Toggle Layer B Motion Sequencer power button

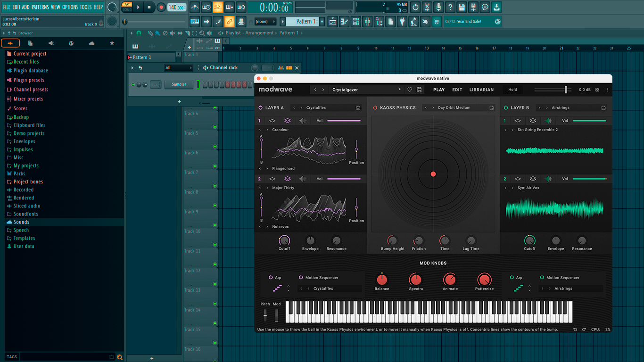[x=542, y=278]
